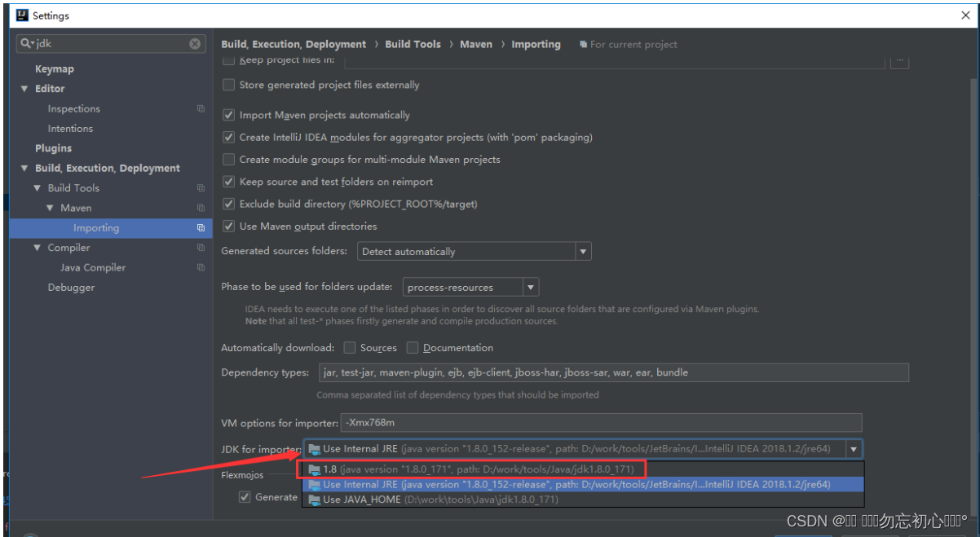Open the browse ellipsis for Keep project files
Screen dimensions: 980x537
tap(899, 59)
